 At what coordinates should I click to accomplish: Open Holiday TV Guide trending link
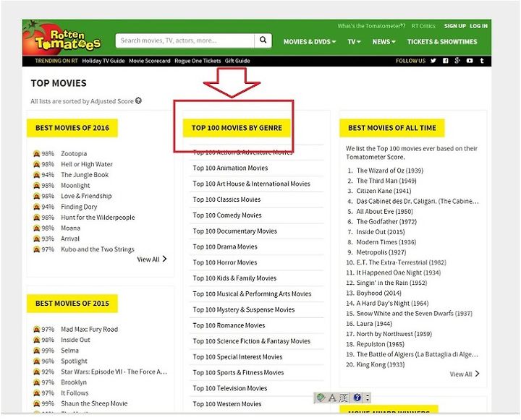103,61
